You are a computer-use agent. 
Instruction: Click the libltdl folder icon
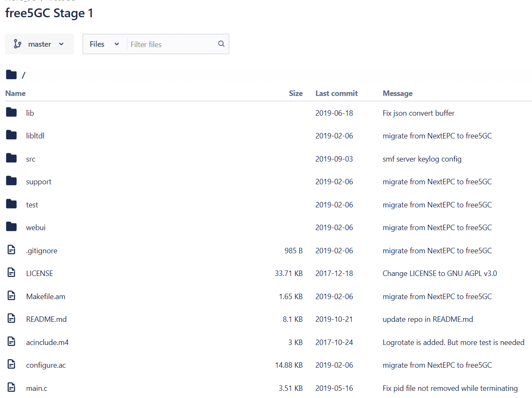coord(11,135)
